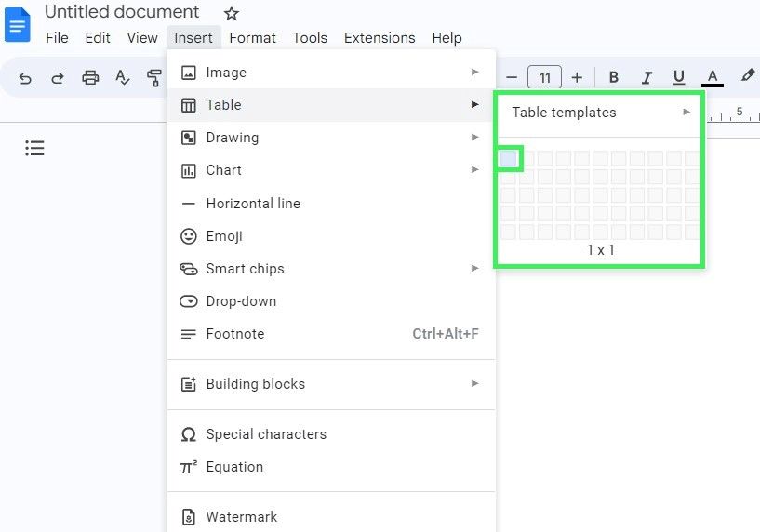Show the document outline list icon
Viewport: 760px width, 532px height.
35,148
